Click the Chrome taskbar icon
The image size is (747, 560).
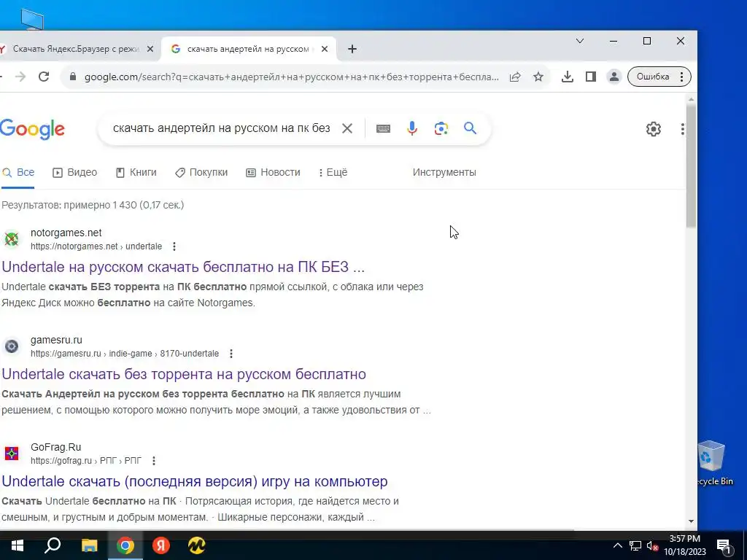tap(125, 545)
